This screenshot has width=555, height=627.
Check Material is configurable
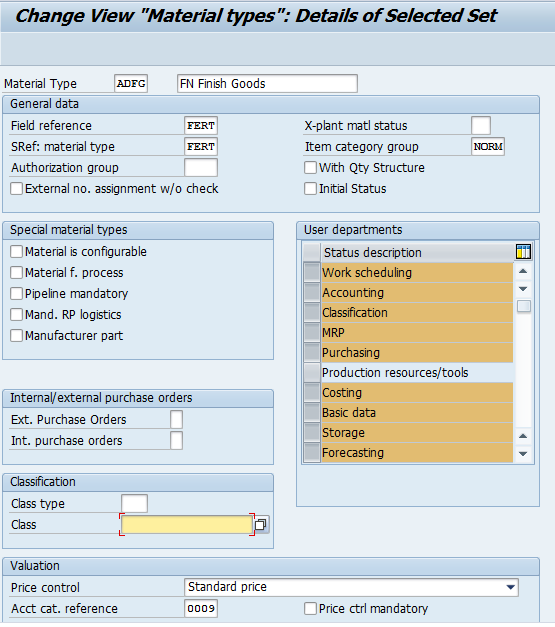17,252
